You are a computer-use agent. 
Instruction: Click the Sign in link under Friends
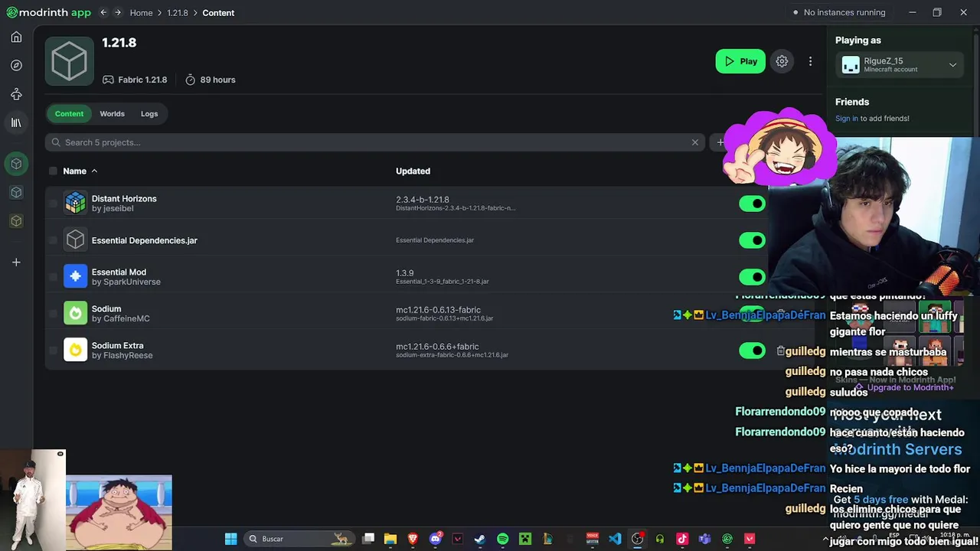(x=847, y=119)
